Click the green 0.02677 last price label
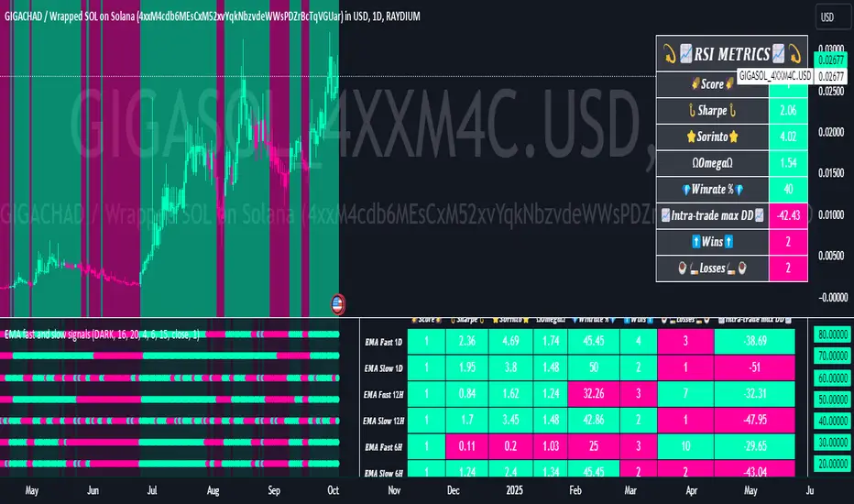The height and width of the screenshot is (504, 854). click(831, 60)
